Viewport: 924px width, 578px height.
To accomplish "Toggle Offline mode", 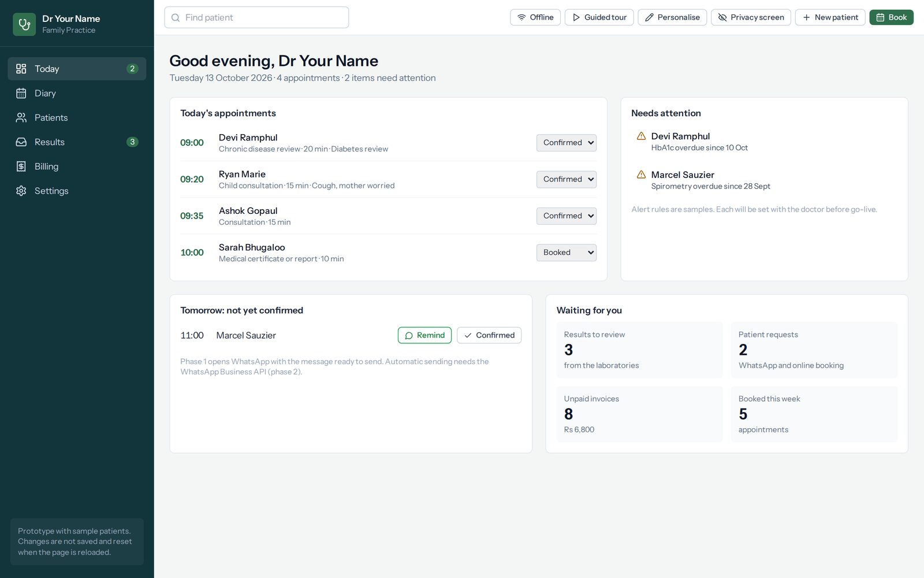I will [535, 17].
